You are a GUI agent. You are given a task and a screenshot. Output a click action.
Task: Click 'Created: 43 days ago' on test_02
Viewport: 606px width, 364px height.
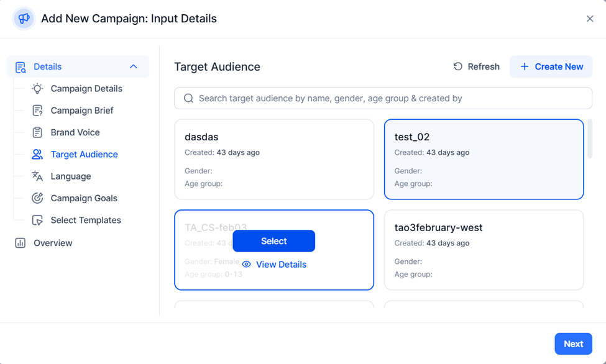tap(432, 152)
